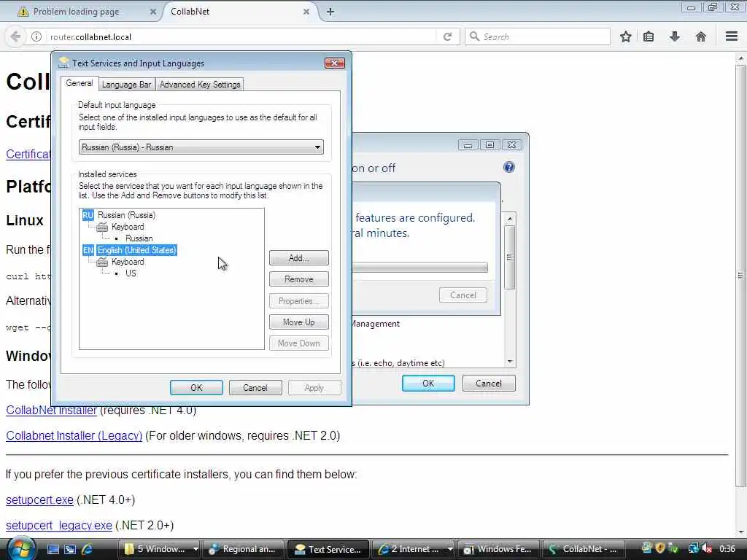Click help icon in Windows Features window
The image size is (747, 560).
click(x=508, y=167)
